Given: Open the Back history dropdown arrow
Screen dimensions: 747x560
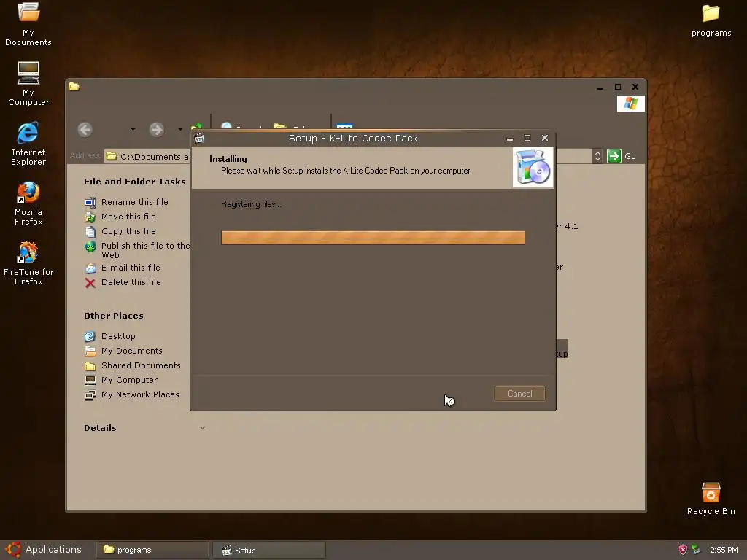Looking at the screenshot, I should pos(133,130).
